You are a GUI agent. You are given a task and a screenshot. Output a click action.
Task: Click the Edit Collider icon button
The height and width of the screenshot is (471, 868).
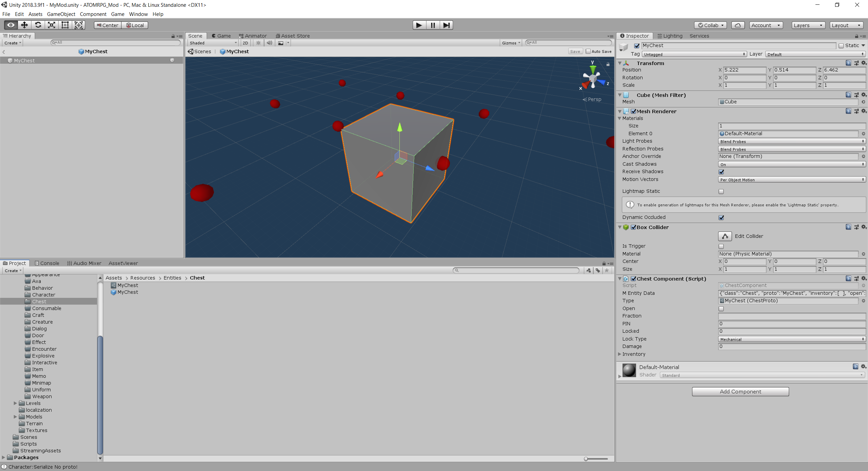click(725, 236)
